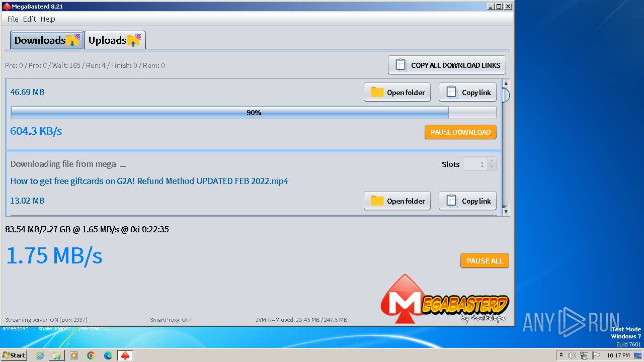
Task: Launch Internet Explorer from taskbar
Action: pyautogui.click(x=40, y=355)
